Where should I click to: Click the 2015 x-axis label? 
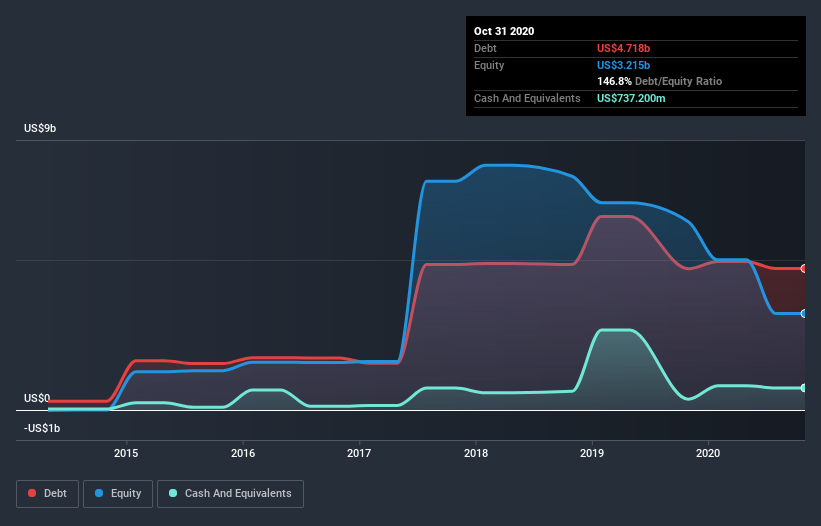tap(126, 453)
